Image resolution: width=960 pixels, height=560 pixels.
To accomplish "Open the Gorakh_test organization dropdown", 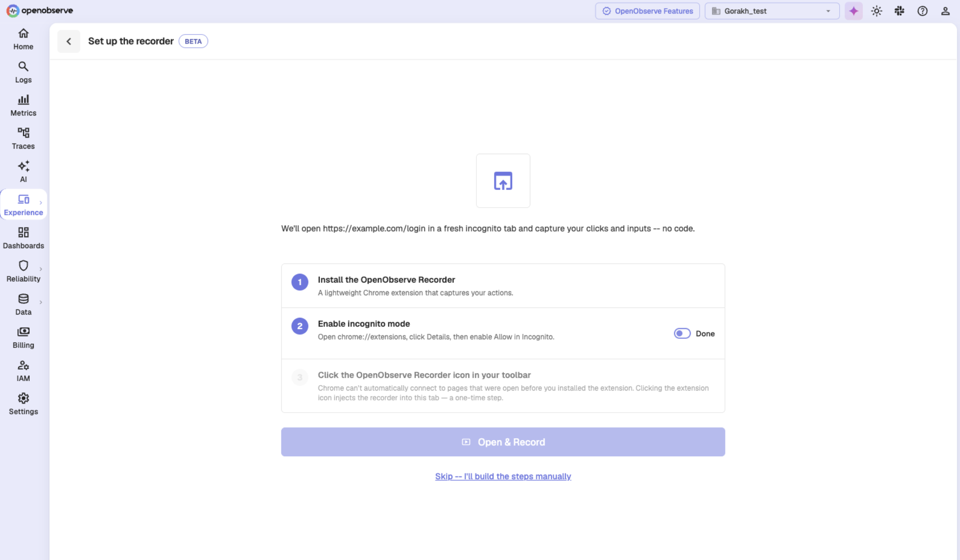I will pyautogui.click(x=772, y=11).
